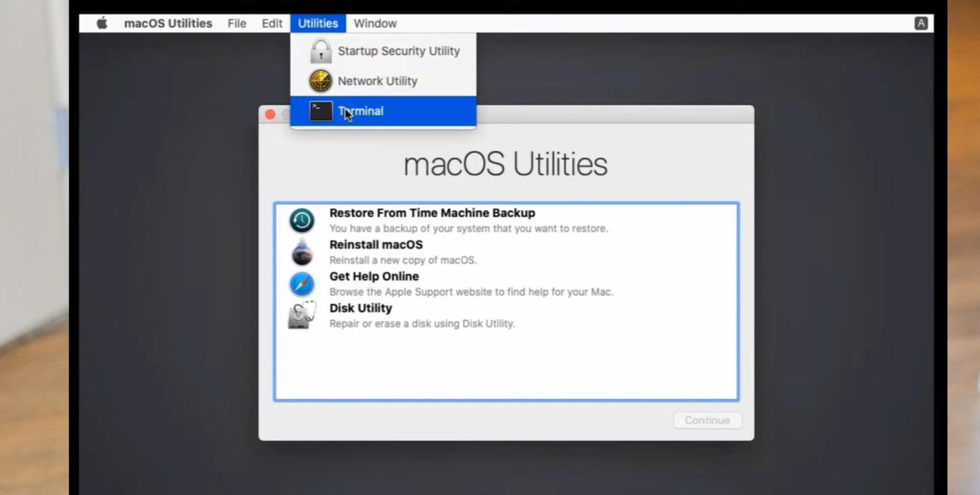This screenshot has height=495, width=980.
Task: Click the Startup Security Utility padlock icon
Action: tap(321, 51)
